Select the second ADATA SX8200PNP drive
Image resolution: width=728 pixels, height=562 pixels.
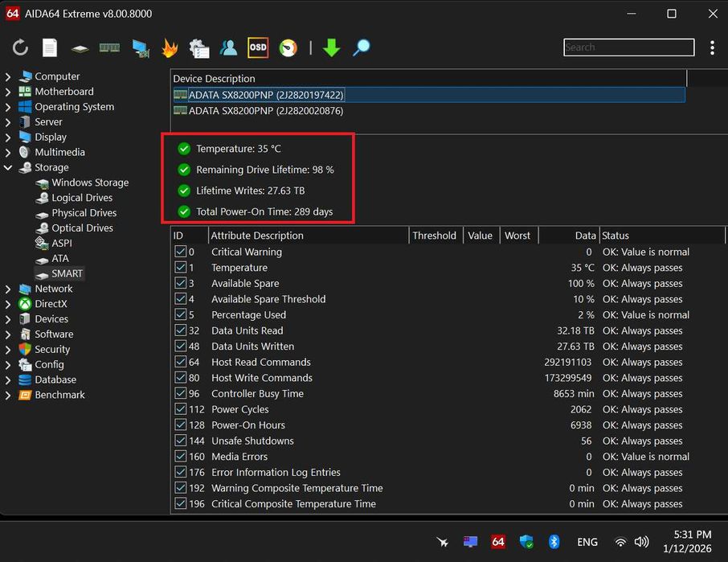(x=265, y=111)
